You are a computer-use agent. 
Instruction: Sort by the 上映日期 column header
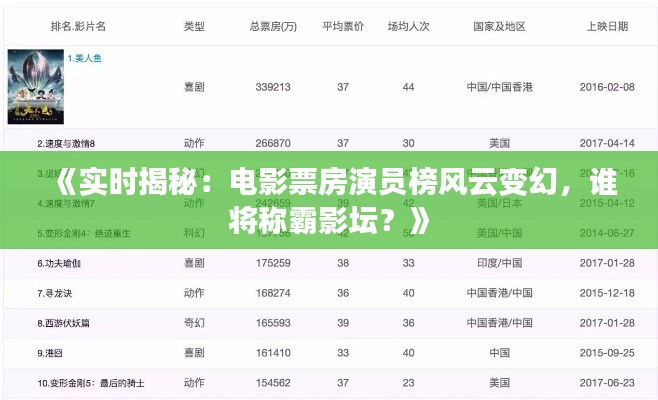click(x=607, y=26)
